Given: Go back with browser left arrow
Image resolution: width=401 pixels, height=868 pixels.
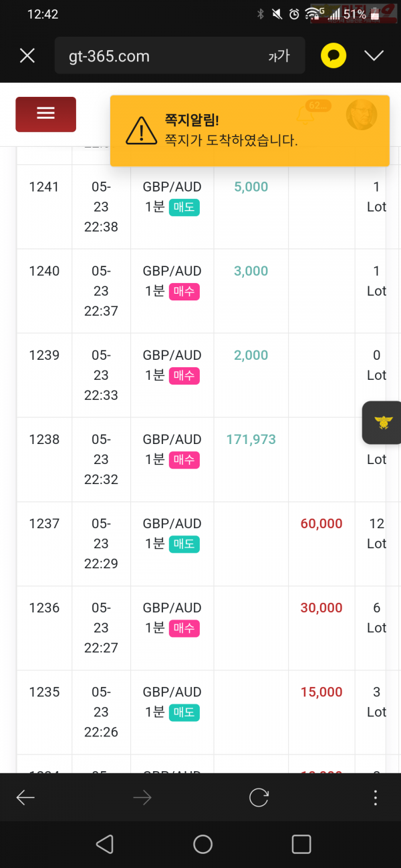Looking at the screenshot, I should [x=25, y=797].
